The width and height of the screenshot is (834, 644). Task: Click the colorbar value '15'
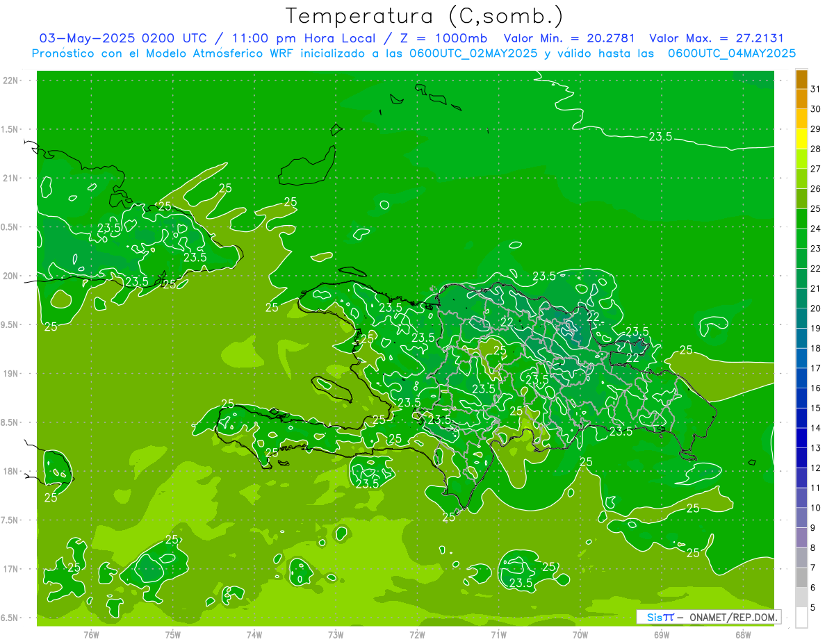click(815, 408)
